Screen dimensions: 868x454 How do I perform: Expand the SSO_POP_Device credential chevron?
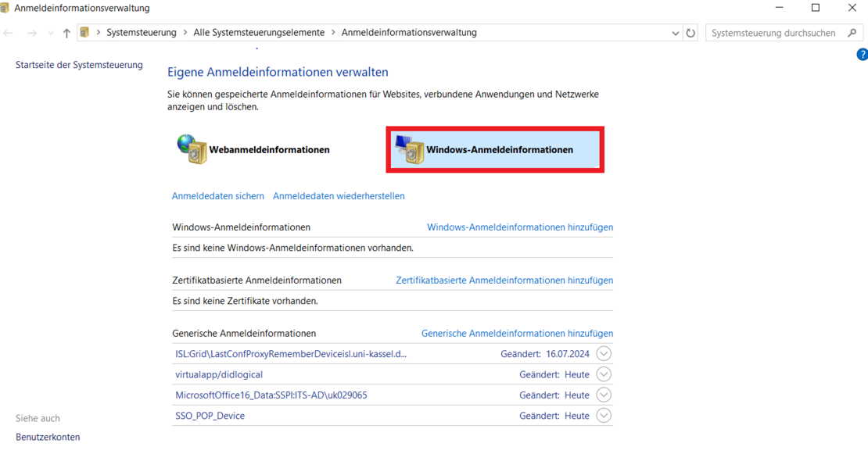tap(603, 416)
